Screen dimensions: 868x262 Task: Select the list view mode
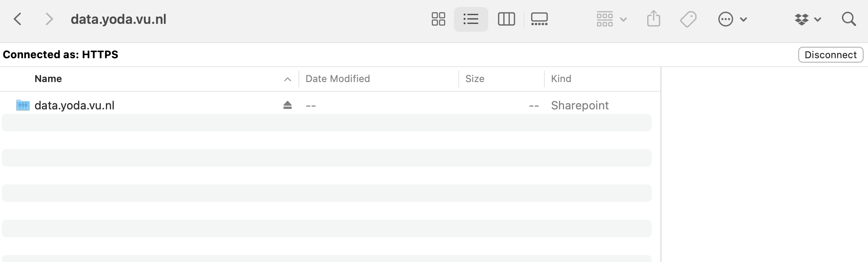pyautogui.click(x=471, y=19)
